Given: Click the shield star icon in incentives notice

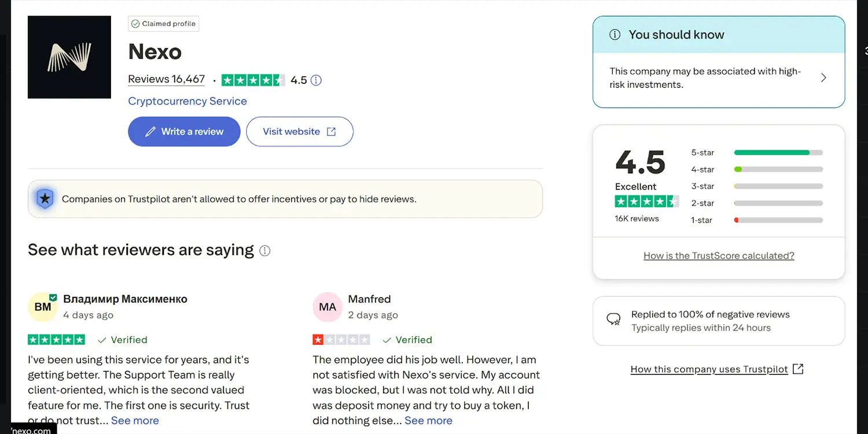Looking at the screenshot, I should pyautogui.click(x=45, y=199).
